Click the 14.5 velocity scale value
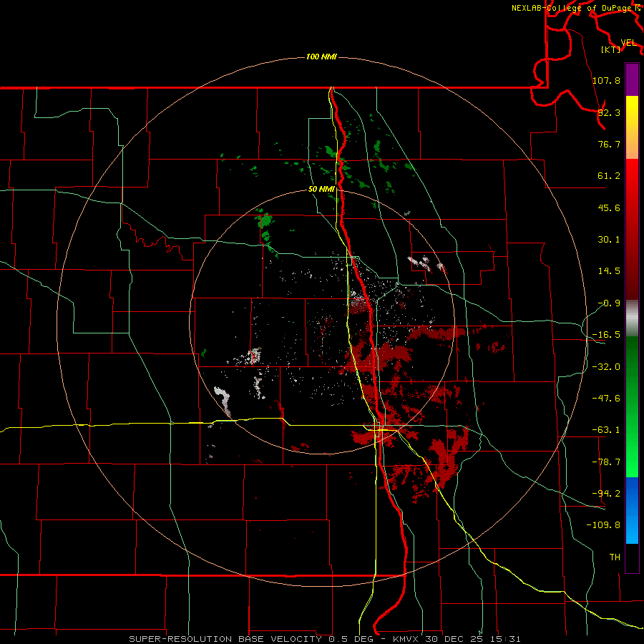This screenshot has width=644, height=644. point(609,271)
